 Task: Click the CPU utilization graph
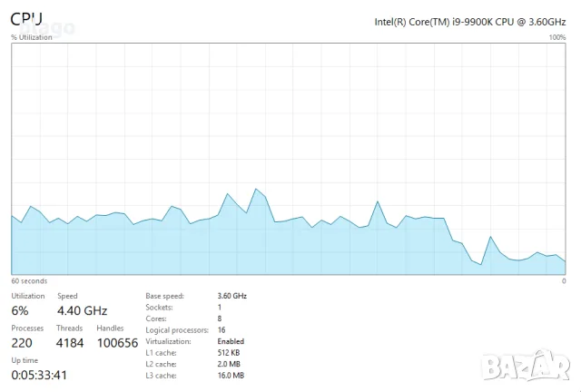(x=289, y=159)
